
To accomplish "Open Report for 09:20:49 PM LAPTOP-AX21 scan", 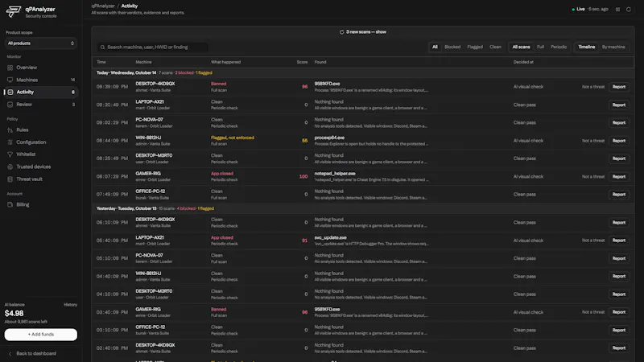I will coord(618,105).
